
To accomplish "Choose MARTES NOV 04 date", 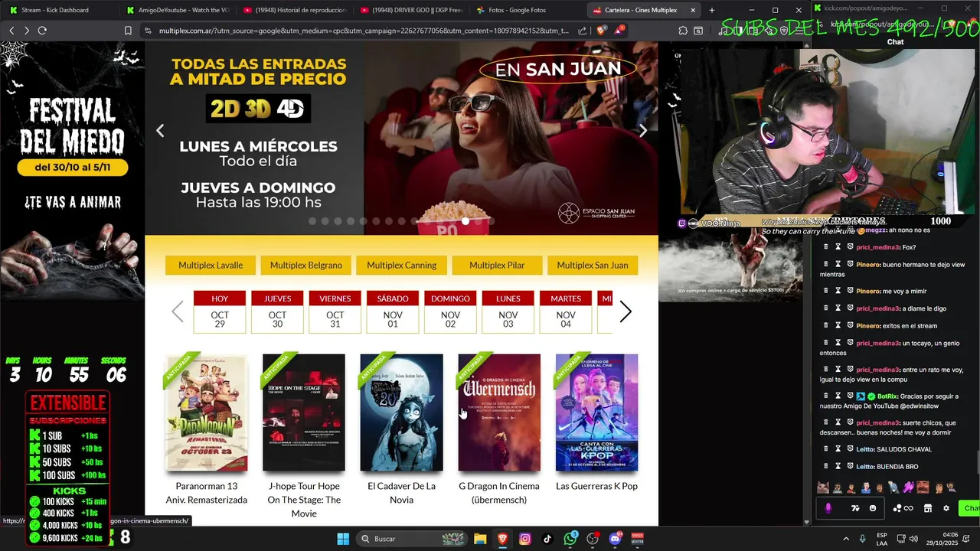I will point(566,311).
